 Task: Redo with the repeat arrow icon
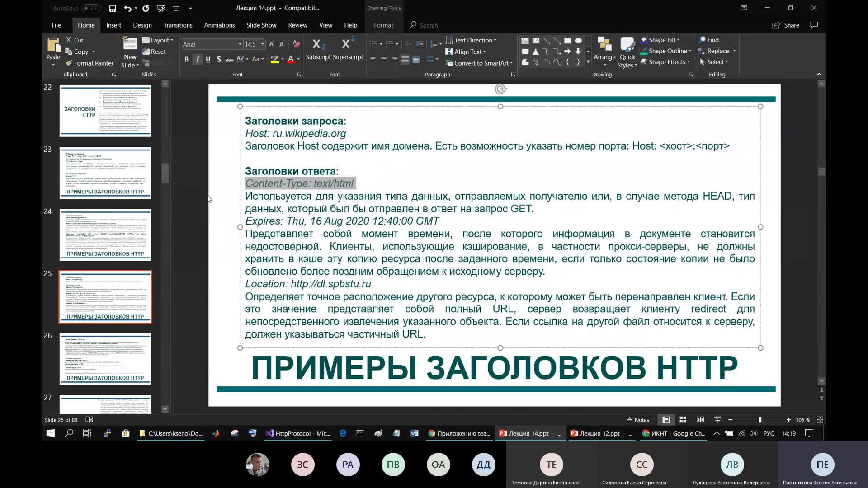click(x=146, y=8)
